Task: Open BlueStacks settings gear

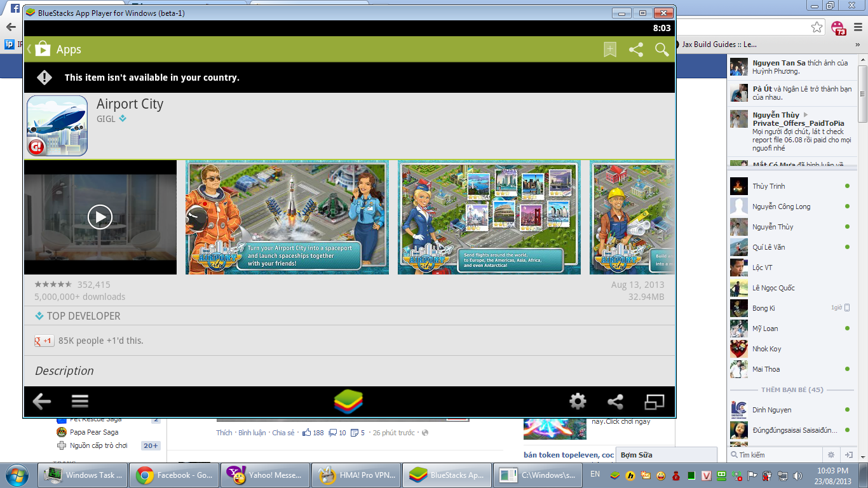Action: [578, 401]
